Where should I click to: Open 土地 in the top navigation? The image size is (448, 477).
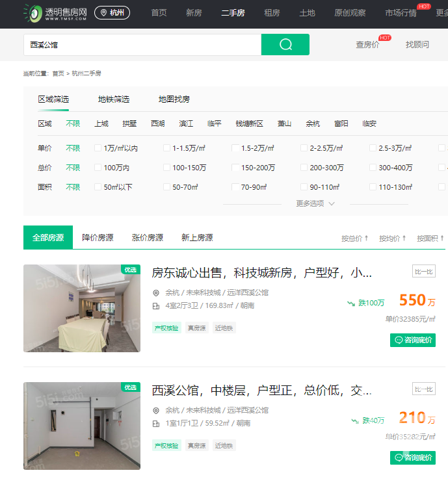pos(307,13)
